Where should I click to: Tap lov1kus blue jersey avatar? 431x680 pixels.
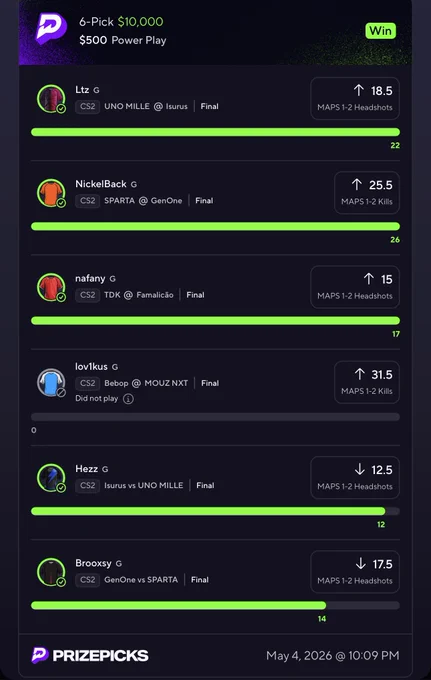pyautogui.click(x=51, y=382)
